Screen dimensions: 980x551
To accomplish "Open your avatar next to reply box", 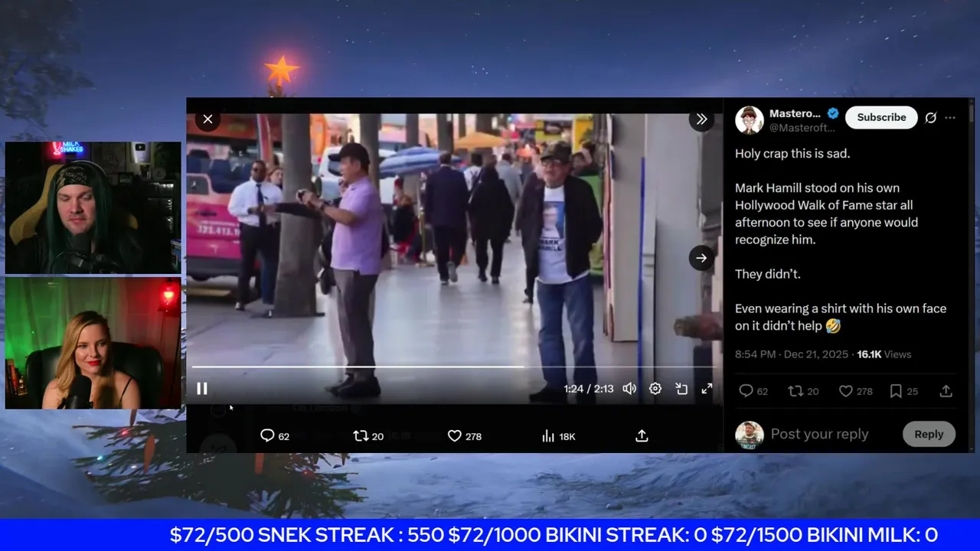I will point(750,435).
